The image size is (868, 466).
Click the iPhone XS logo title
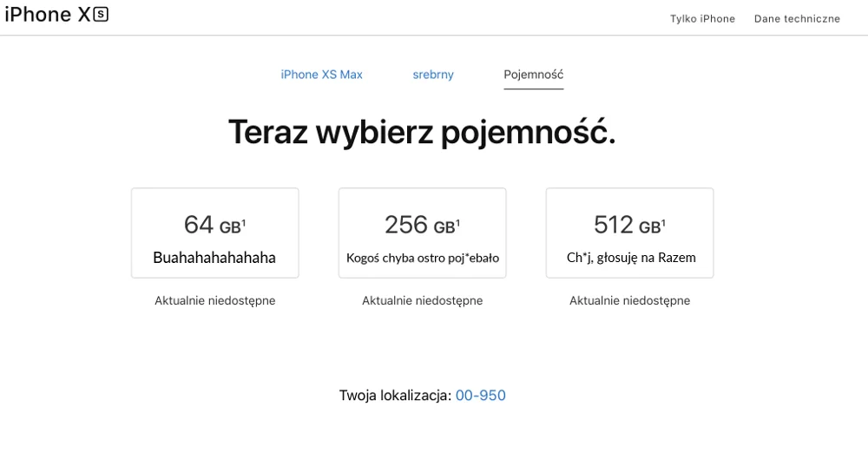point(56,15)
